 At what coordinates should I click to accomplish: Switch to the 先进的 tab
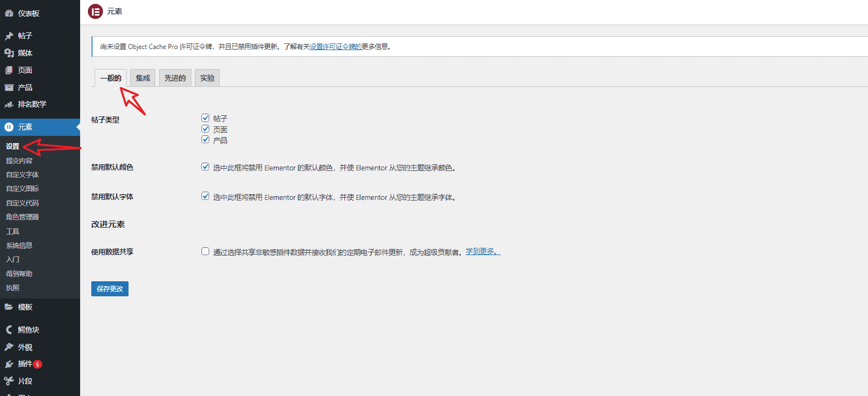[175, 78]
